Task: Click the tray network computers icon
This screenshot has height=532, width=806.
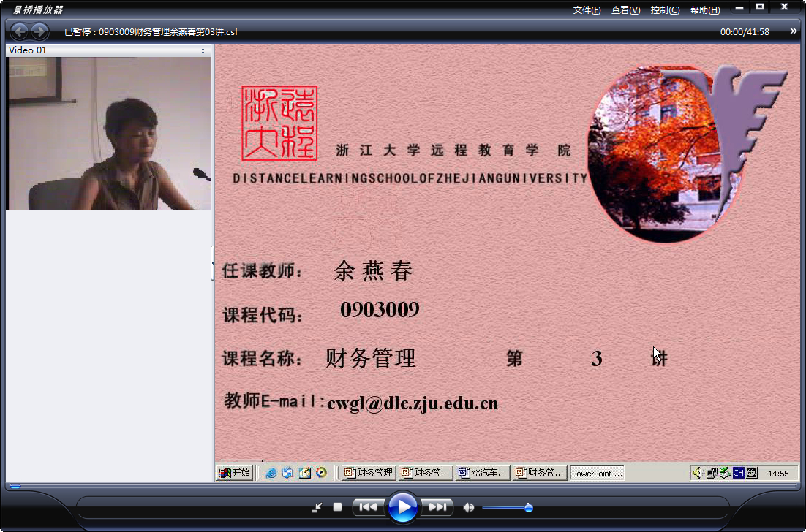Action: pyautogui.click(x=712, y=473)
